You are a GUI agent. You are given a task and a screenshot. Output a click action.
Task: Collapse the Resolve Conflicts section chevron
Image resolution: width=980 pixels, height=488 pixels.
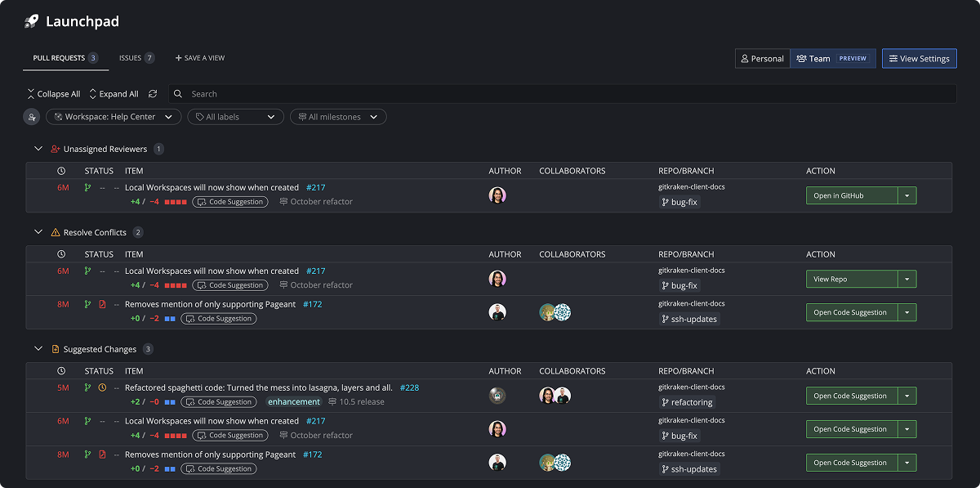pyautogui.click(x=38, y=232)
